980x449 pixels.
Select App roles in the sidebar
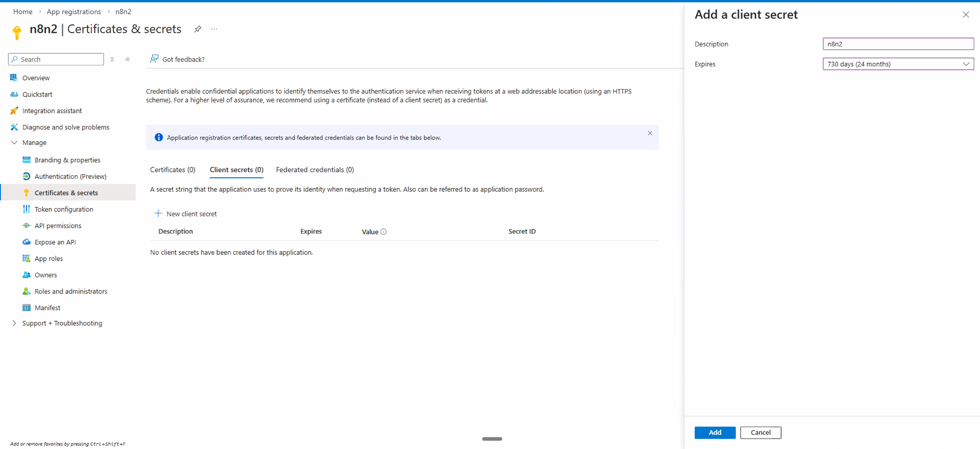[x=48, y=258]
